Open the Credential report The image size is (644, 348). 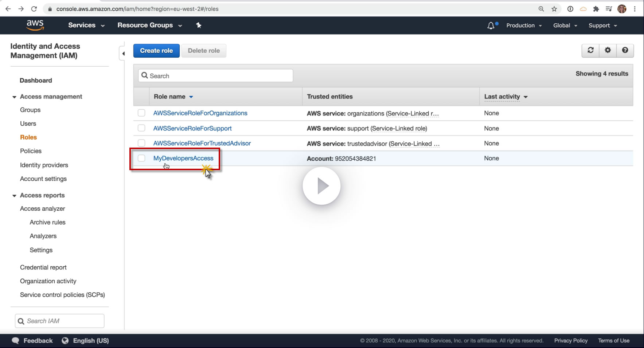(x=43, y=267)
